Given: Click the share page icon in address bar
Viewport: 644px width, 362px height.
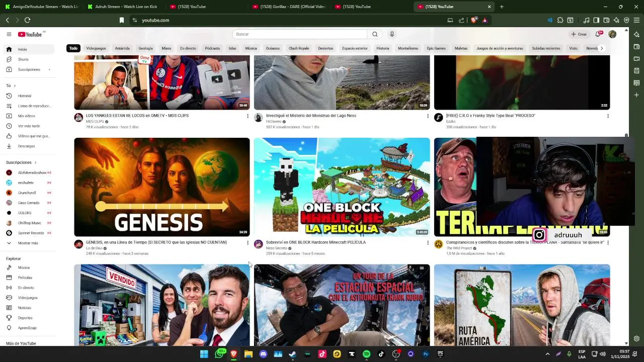Looking at the screenshot, I should [x=461, y=20].
